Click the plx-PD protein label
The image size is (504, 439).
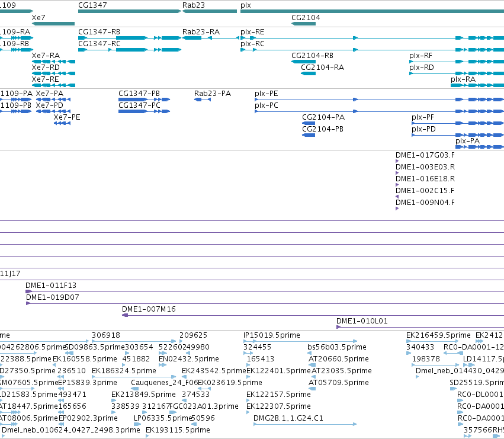pos(423,129)
